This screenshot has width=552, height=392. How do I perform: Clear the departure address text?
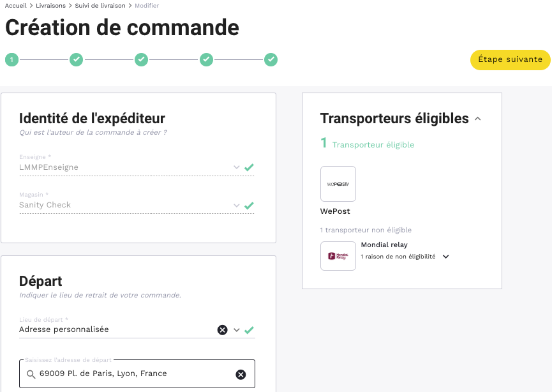[241, 375]
